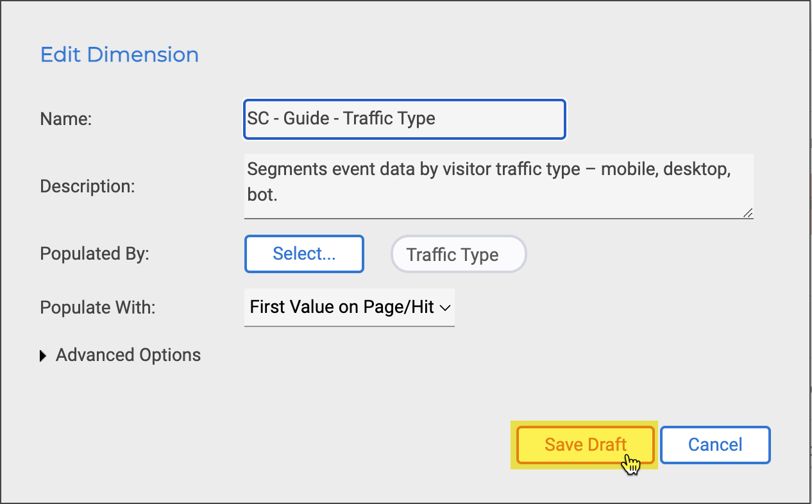Click the Description box resize handle
Viewport: 812px width, 504px height.
pos(748,213)
